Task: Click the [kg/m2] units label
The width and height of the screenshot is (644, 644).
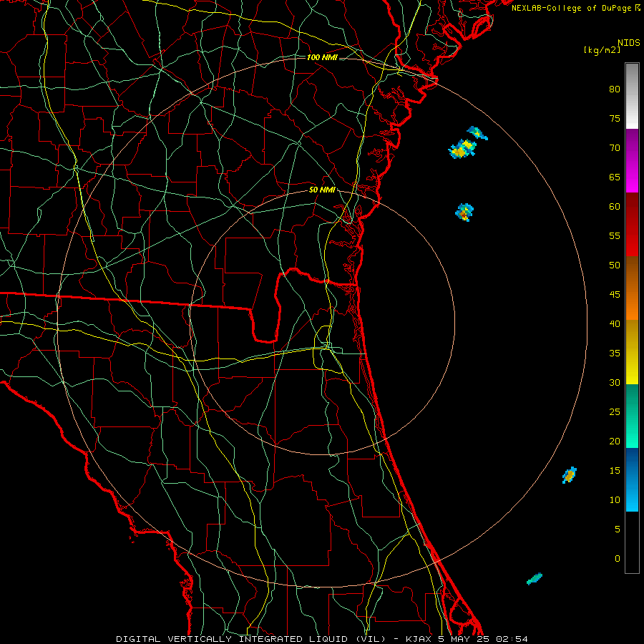Action: [x=602, y=50]
